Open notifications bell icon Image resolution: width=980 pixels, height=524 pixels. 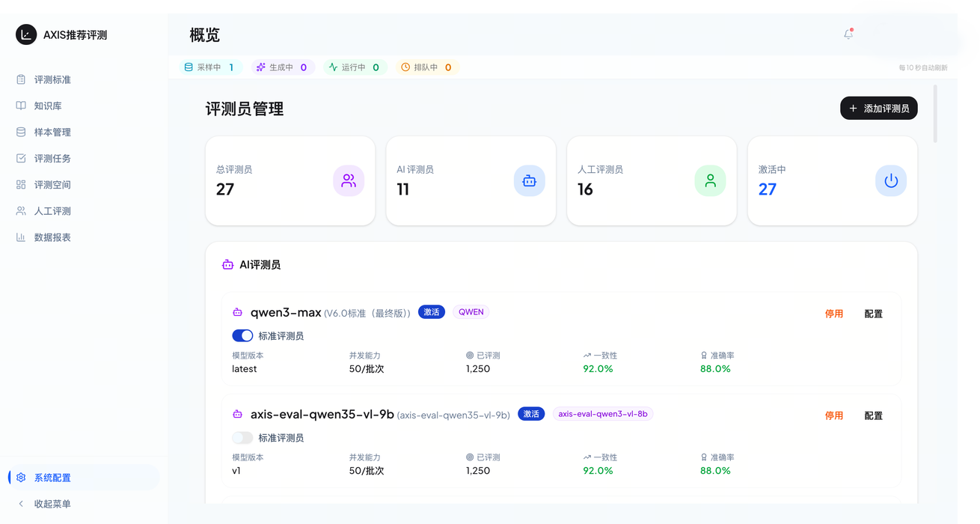pos(848,34)
